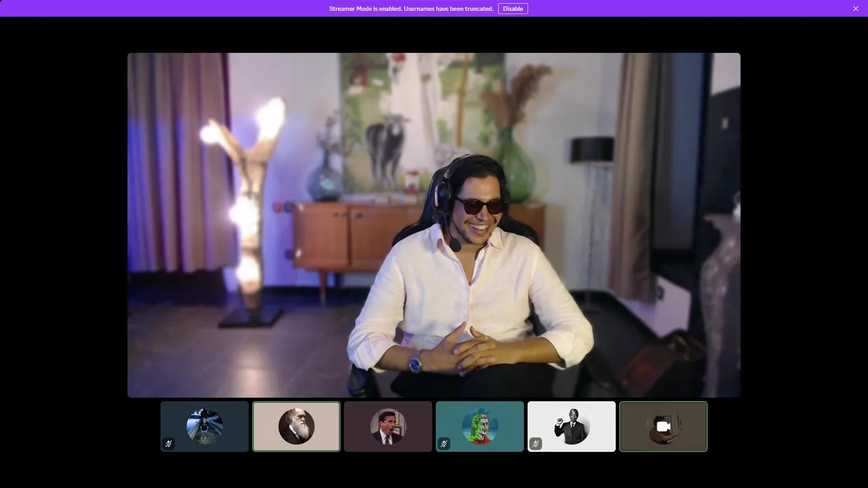Click the muted microphone icon on the first tile
Viewport: 868px width, 488px height.
tap(169, 444)
